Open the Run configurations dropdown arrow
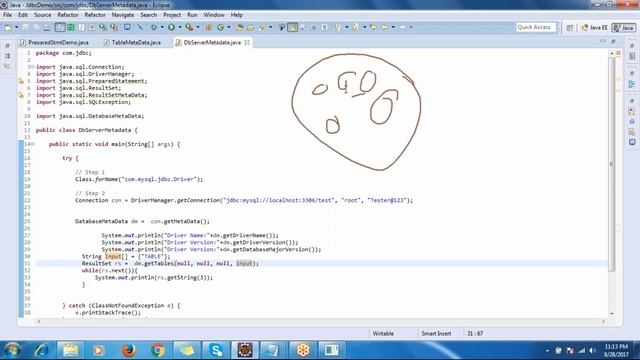640x360 pixels. [x=180, y=27]
